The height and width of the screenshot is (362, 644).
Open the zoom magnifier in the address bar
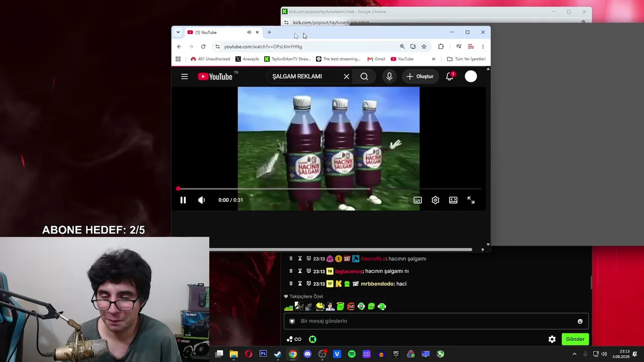coord(402,47)
